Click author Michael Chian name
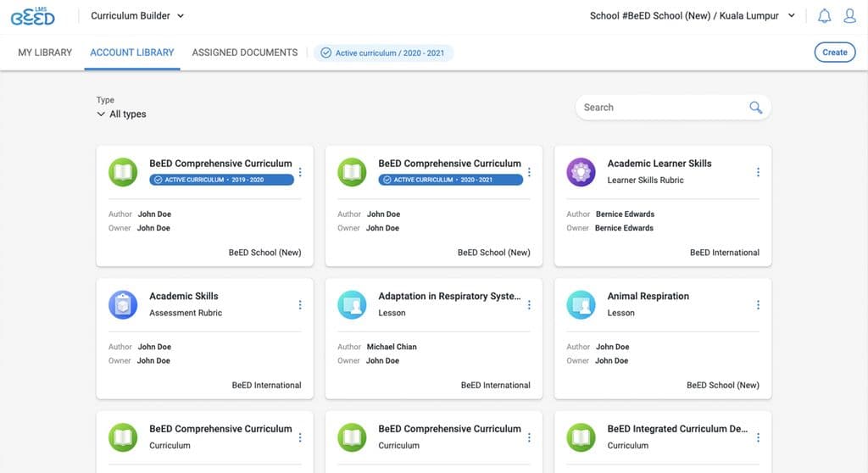This screenshot has width=868, height=473. [392, 347]
